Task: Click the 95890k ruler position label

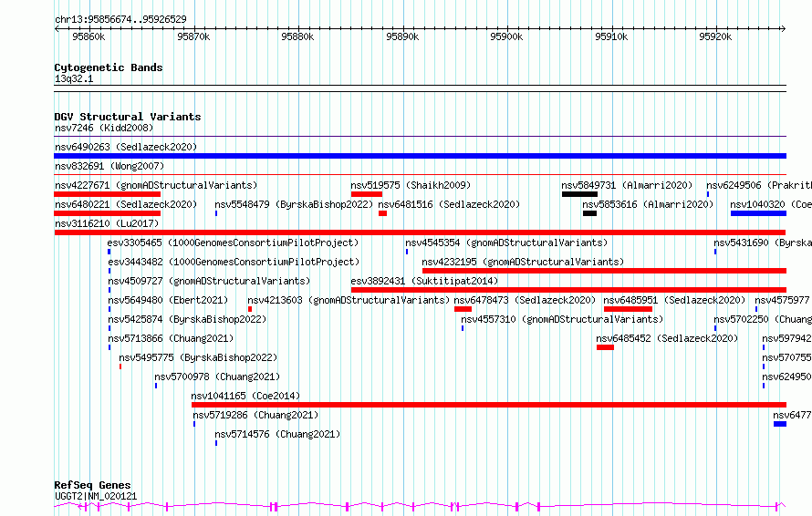Action: (x=402, y=36)
